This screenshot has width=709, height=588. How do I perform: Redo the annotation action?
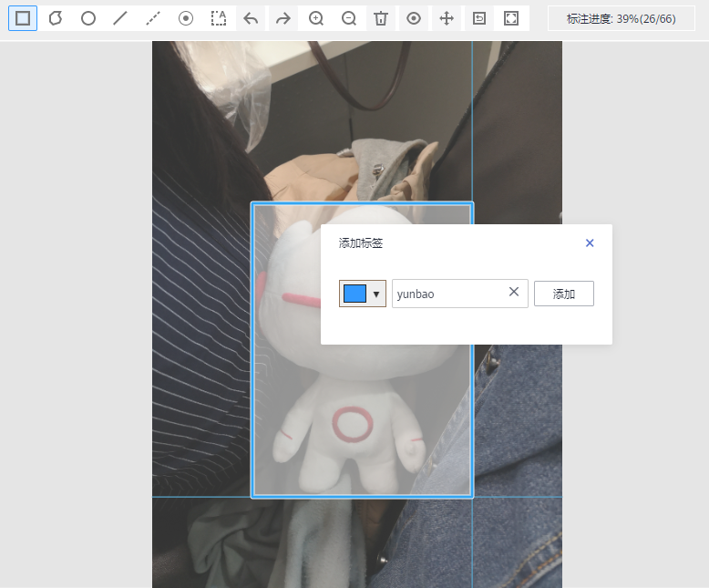pos(283,18)
